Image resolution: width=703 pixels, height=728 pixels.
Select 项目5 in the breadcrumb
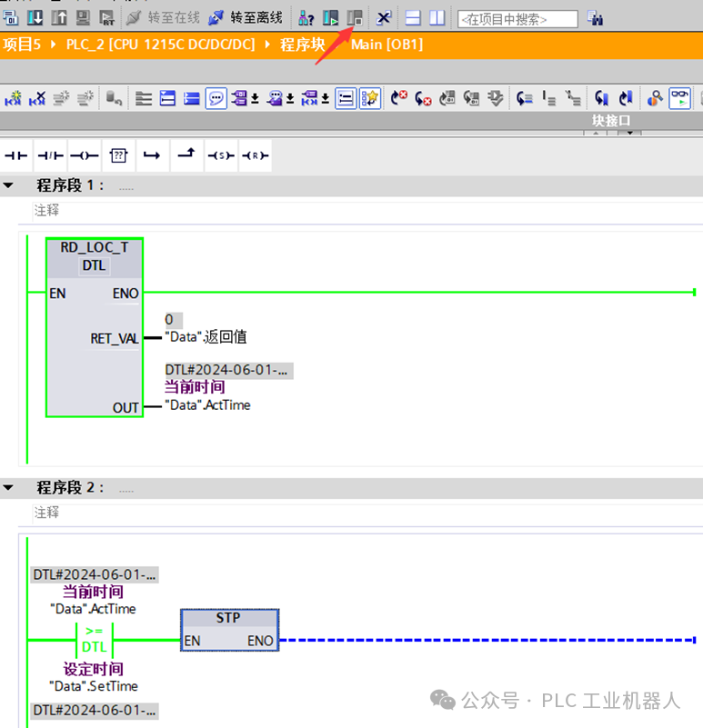[x=22, y=45]
